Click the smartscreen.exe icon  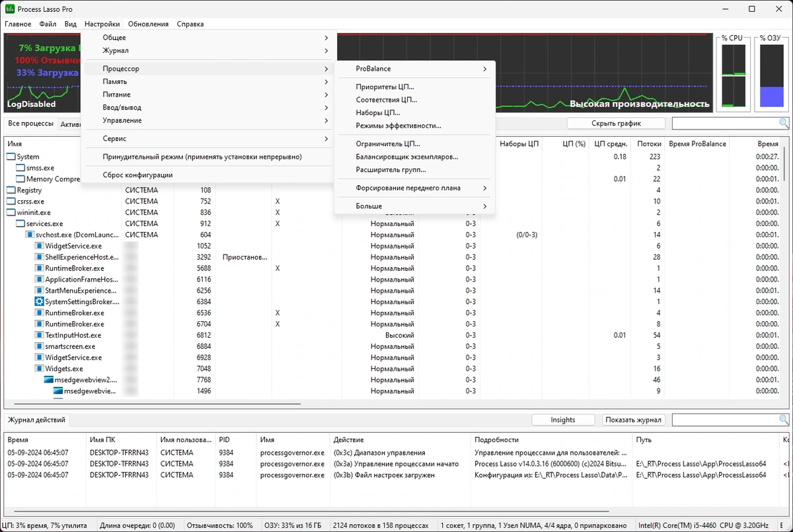coord(39,346)
